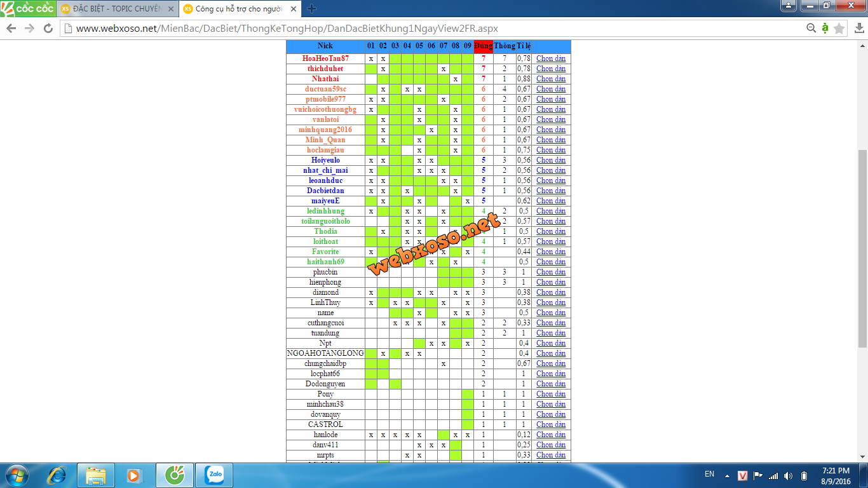Select the nick 'leoanhduc'

(x=325, y=180)
